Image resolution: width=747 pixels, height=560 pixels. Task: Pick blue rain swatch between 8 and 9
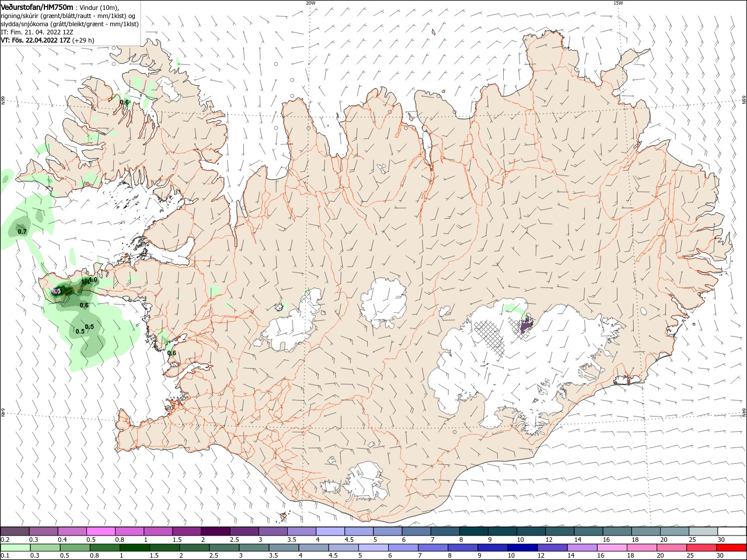(463, 548)
